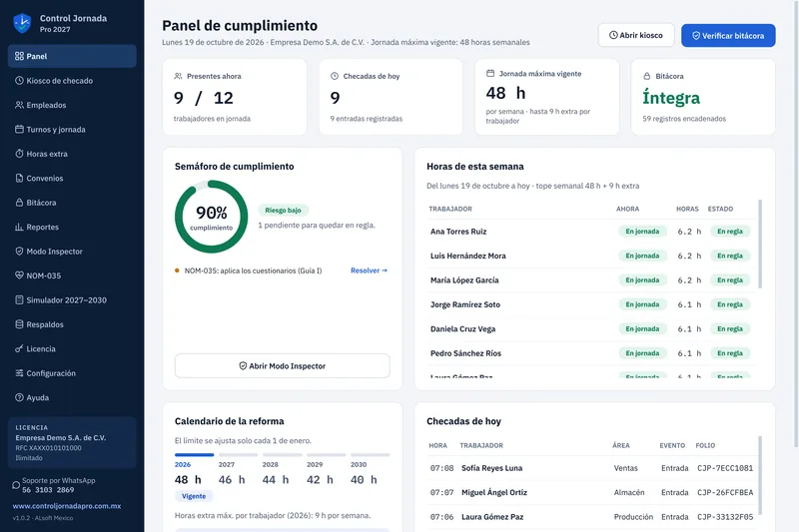This screenshot has width=799, height=532.
Task: Click the Horas de esta semana scrollbar
Action: [x=760, y=244]
